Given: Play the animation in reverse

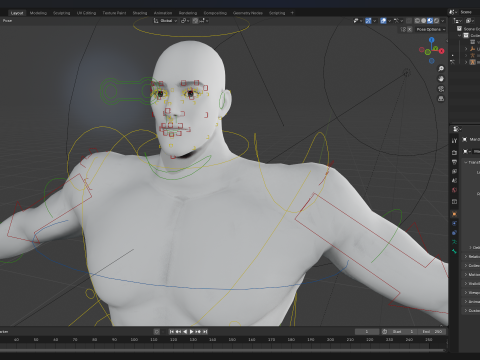Looking at the screenshot, I should coord(185,332).
